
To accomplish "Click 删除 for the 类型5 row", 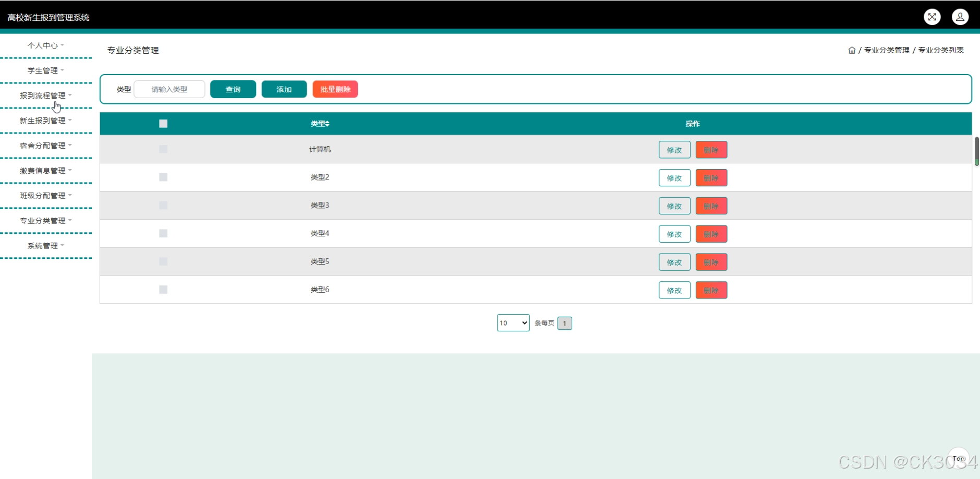I will coord(711,262).
